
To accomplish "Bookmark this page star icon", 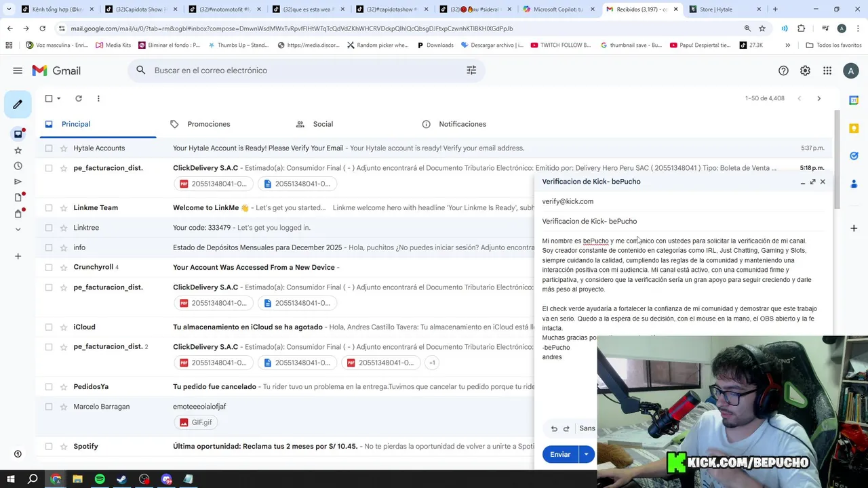I will coord(762,28).
